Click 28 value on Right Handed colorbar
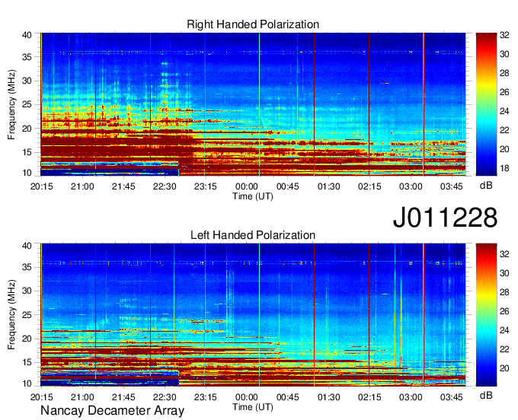Viewport: 518px width, 420px height. tap(504, 73)
